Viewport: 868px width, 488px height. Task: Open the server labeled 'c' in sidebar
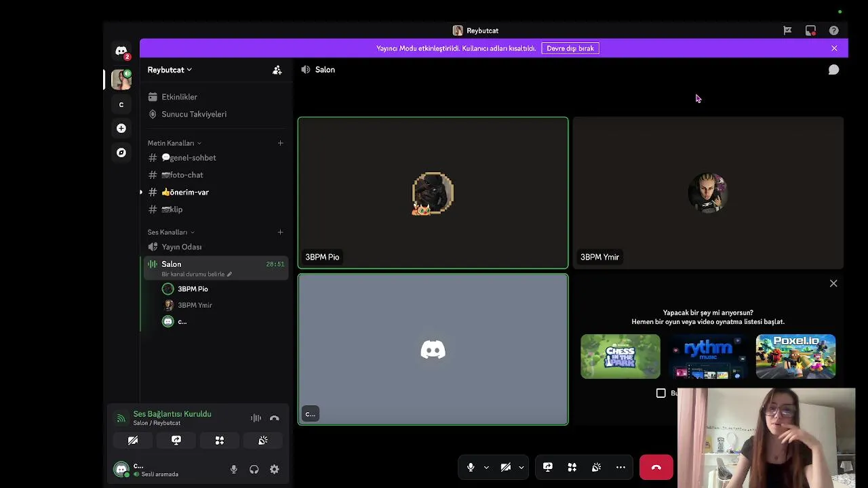[x=121, y=104]
